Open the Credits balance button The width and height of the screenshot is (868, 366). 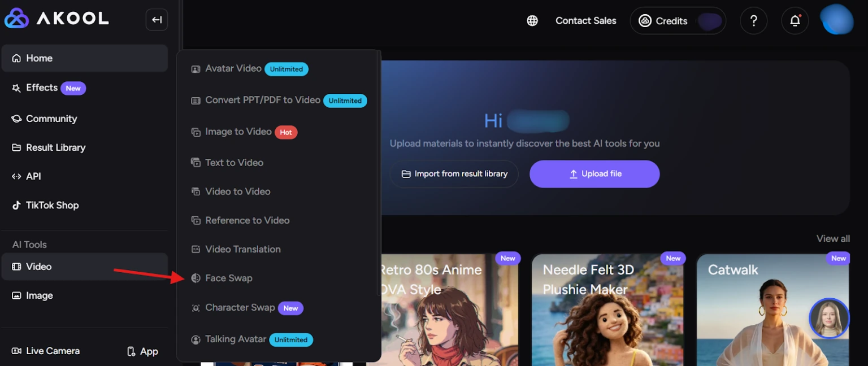coord(678,21)
